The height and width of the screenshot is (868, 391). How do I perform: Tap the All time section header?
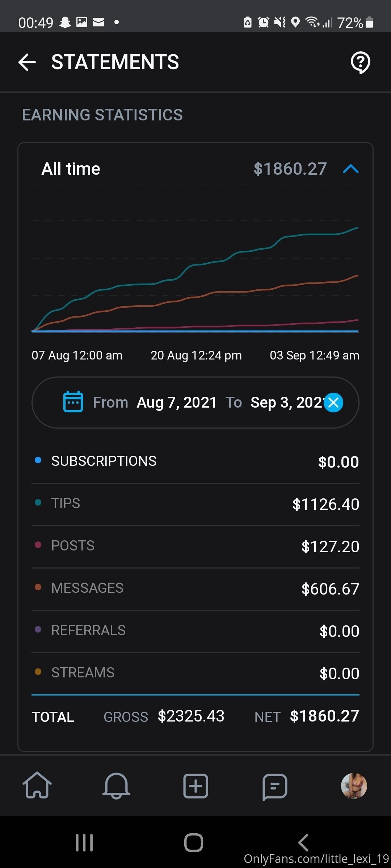(x=71, y=169)
